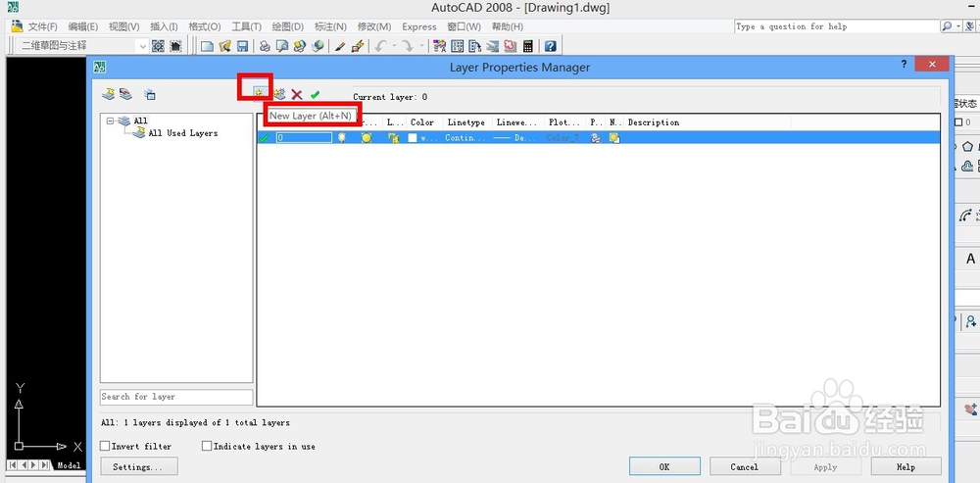Click the layer name field containing 0
The height and width of the screenshot is (483, 980).
pyautogui.click(x=304, y=138)
